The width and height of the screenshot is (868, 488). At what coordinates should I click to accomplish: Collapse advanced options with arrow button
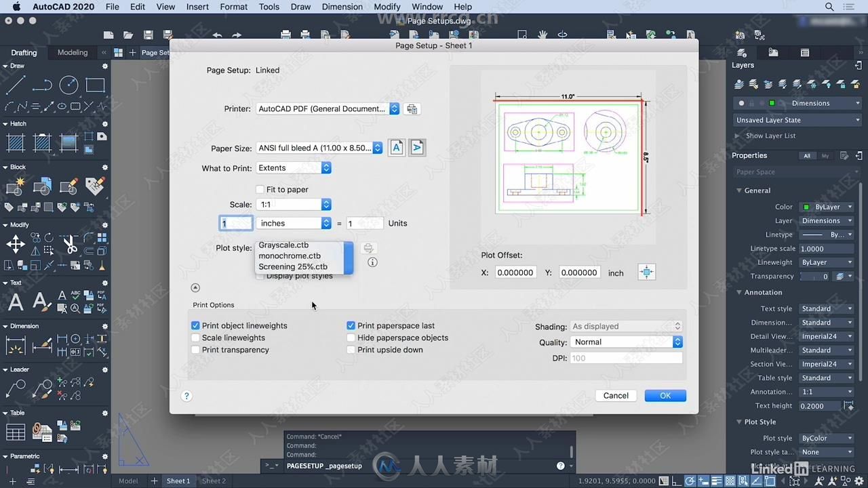point(195,288)
